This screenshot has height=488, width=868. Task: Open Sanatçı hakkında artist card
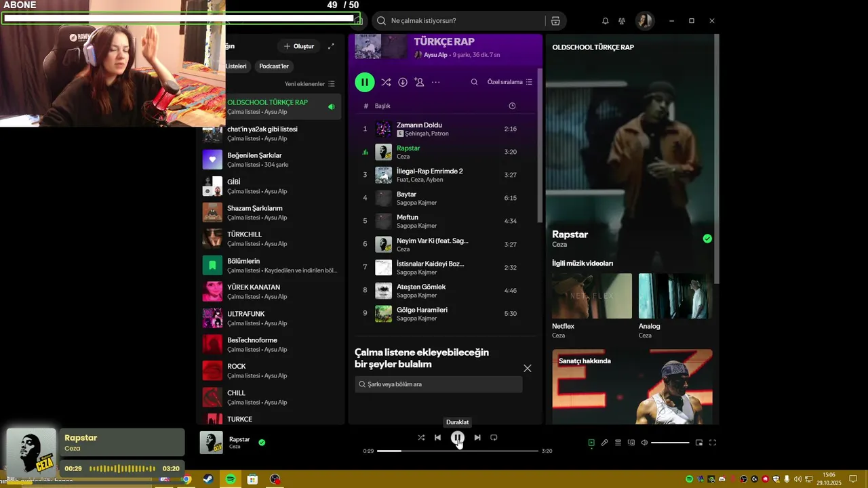[x=632, y=386]
